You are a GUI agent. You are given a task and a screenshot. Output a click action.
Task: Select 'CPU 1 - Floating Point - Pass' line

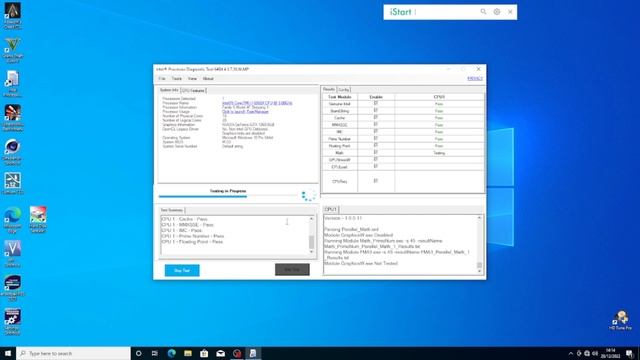(192, 242)
